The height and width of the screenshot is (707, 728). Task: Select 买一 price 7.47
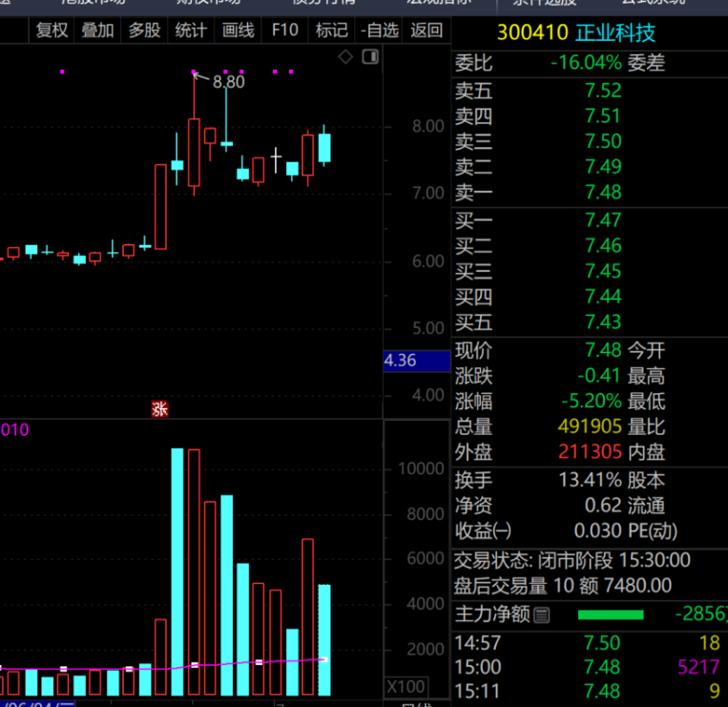click(x=603, y=220)
